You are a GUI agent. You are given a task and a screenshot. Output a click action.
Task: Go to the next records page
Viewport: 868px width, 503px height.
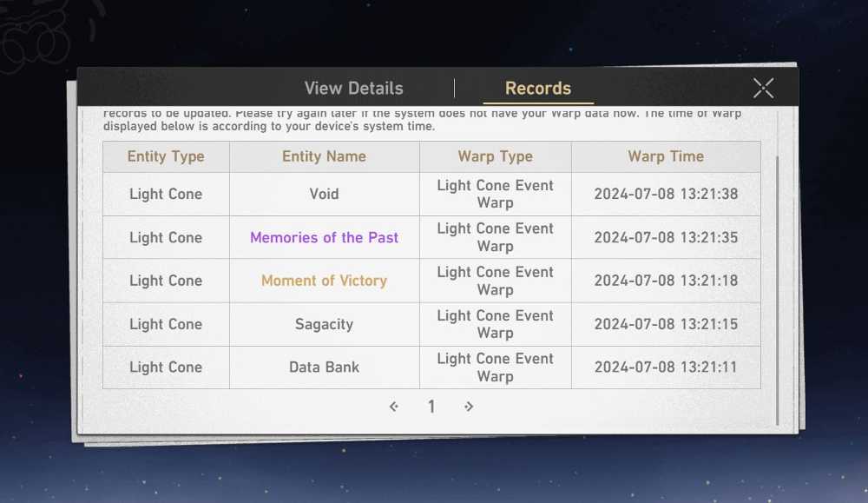click(x=469, y=407)
